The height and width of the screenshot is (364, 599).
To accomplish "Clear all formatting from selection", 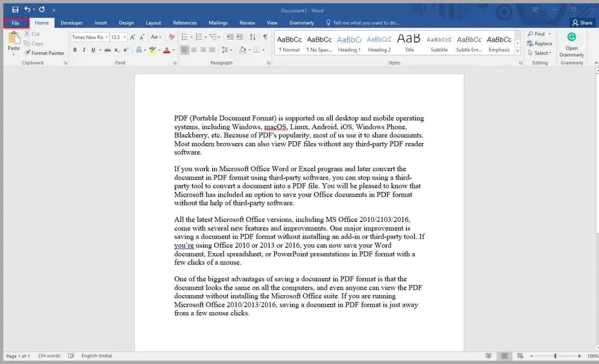I will tap(172, 37).
